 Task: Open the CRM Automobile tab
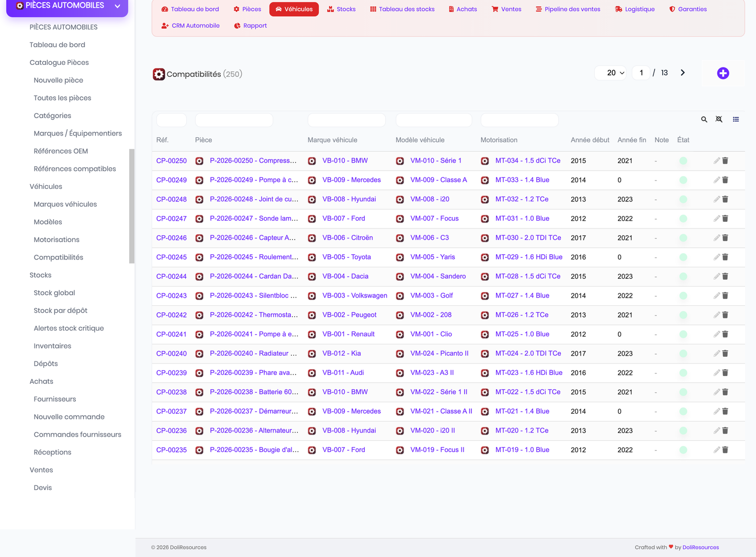[x=190, y=26]
